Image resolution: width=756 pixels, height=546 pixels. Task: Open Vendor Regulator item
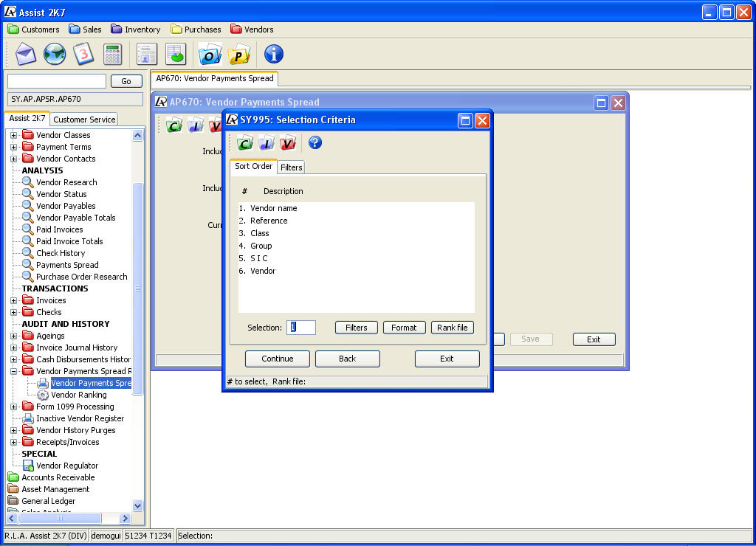pos(60,466)
